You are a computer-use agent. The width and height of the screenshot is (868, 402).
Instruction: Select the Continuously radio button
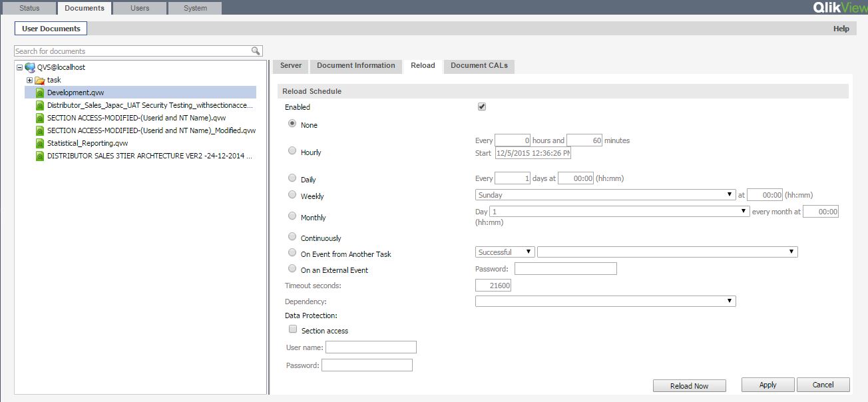coord(292,237)
